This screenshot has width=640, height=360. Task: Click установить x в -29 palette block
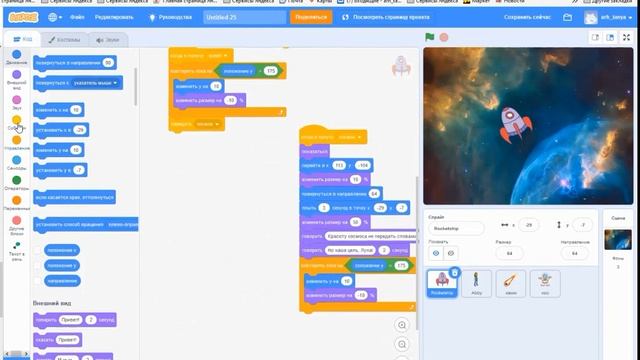pos(61,130)
